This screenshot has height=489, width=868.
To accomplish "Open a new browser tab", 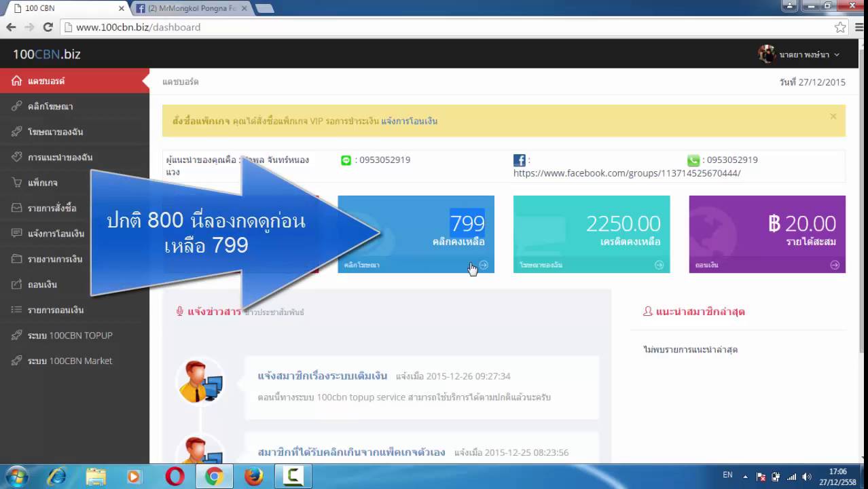I will (x=265, y=9).
